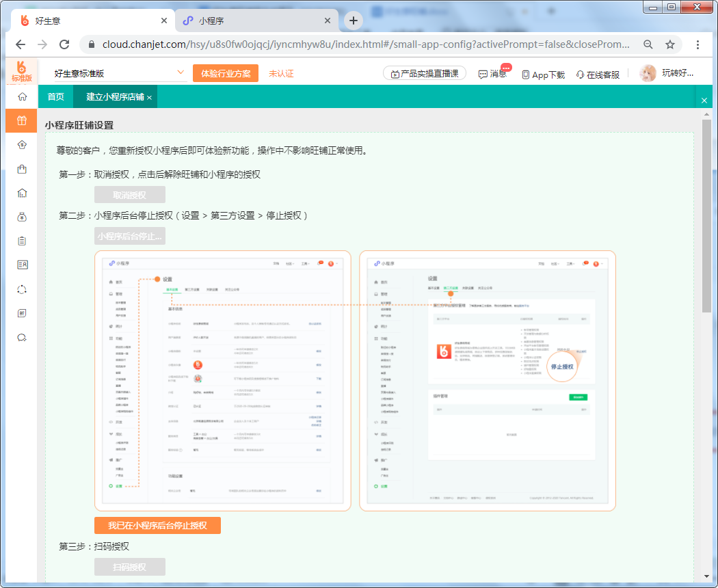Click the 体验行业方案 button
This screenshot has width=718, height=588.
tap(226, 73)
